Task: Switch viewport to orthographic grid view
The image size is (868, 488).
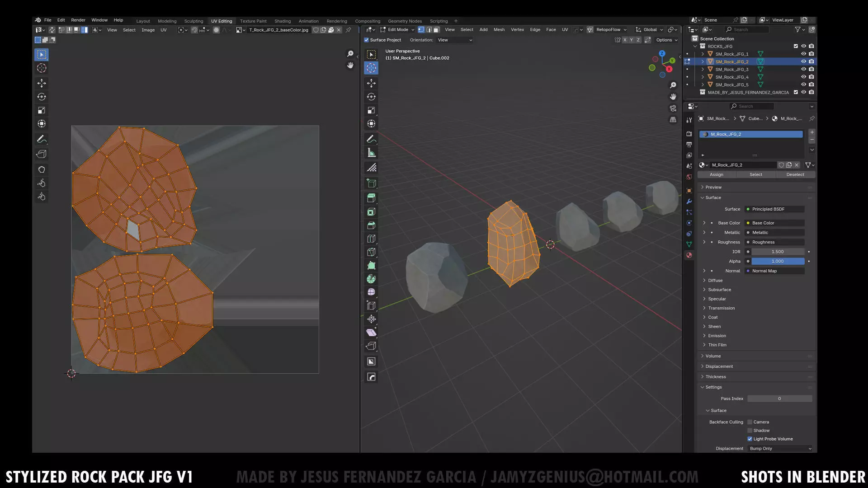Action: point(673,120)
